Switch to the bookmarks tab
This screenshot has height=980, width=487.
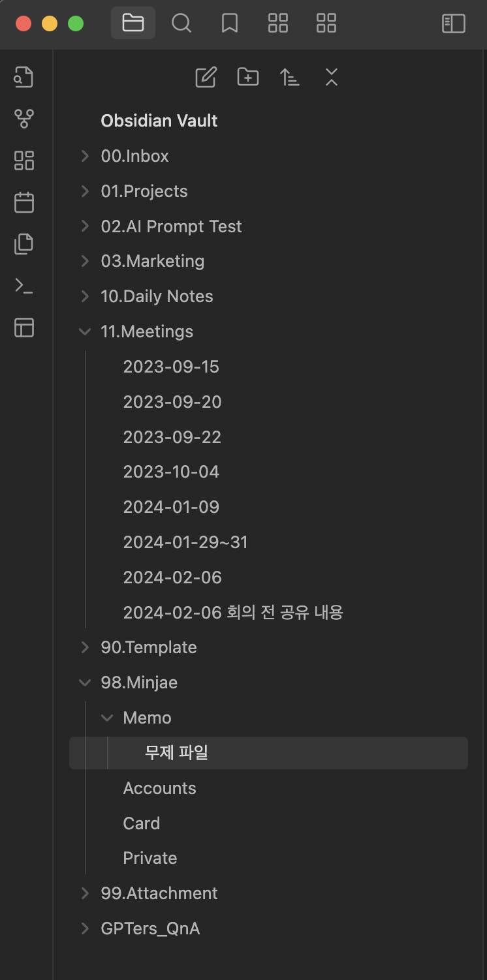[x=229, y=24]
